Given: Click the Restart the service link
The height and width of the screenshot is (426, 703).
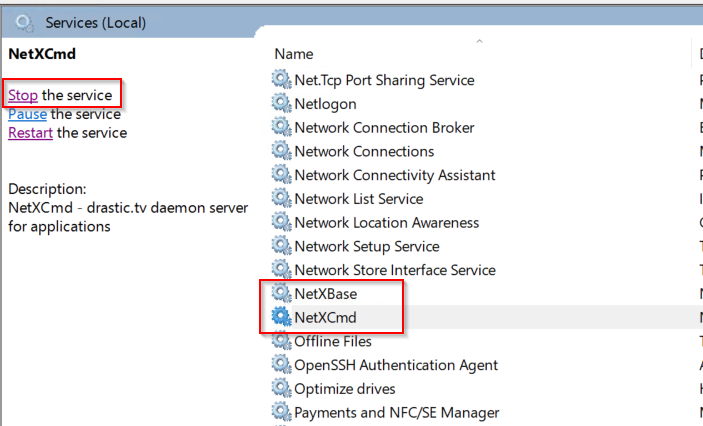Looking at the screenshot, I should click(x=30, y=133).
